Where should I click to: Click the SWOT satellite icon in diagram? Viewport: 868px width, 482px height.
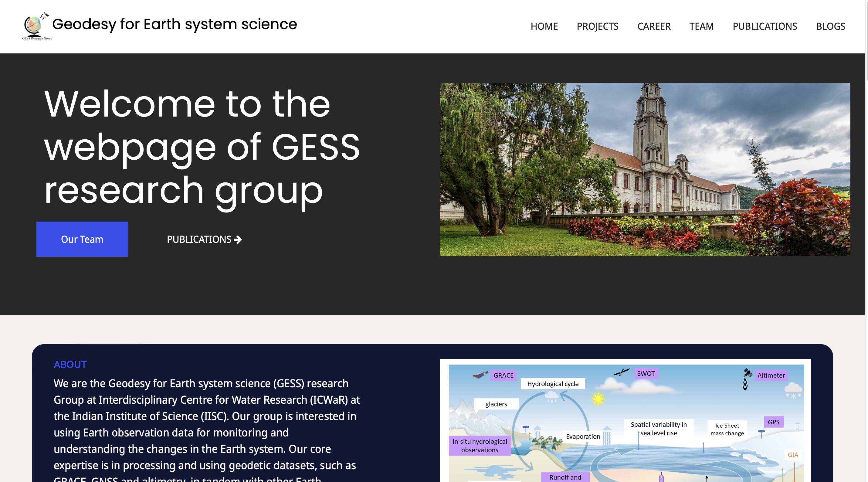621,372
